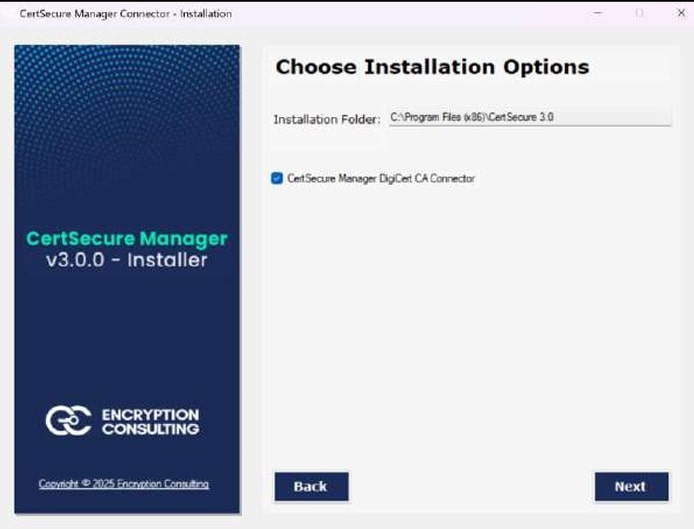Screen dimensions: 694x529
Task: Click the Next button
Action: coord(632,487)
